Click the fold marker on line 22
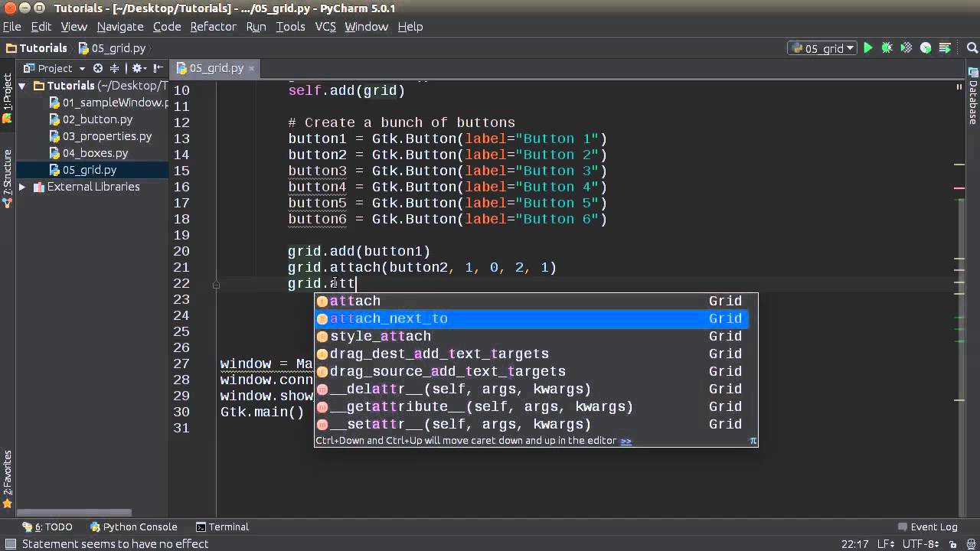Viewport: 980px width, 551px height. point(216,284)
